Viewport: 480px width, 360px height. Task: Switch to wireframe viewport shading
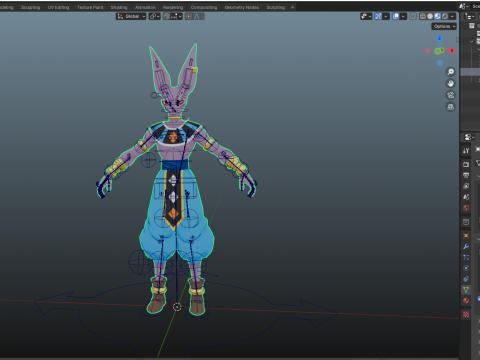tap(423, 16)
